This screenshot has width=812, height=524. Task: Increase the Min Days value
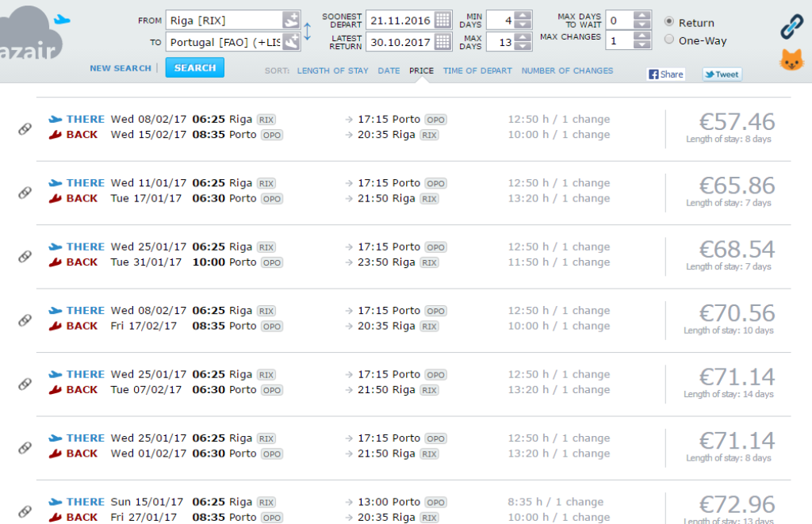coord(523,15)
